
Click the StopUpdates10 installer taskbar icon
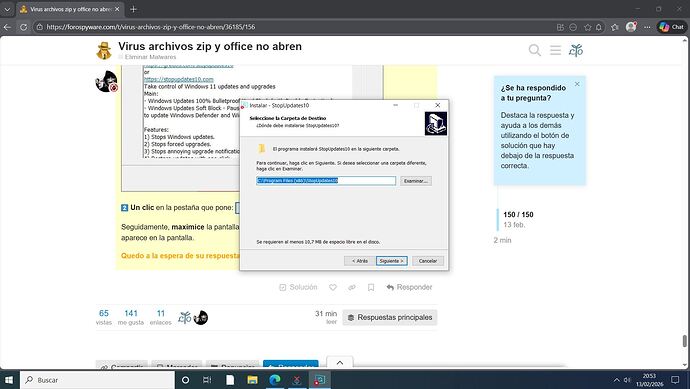(319, 380)
